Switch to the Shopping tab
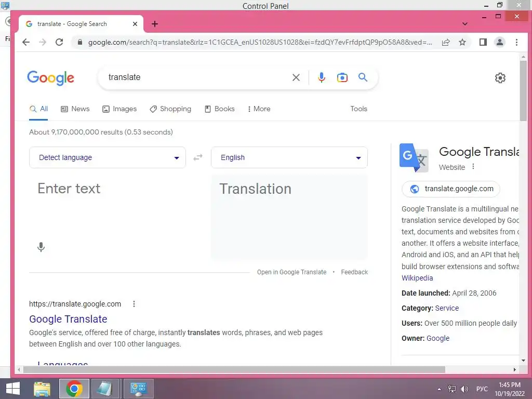532x399 pixels. 170,109
